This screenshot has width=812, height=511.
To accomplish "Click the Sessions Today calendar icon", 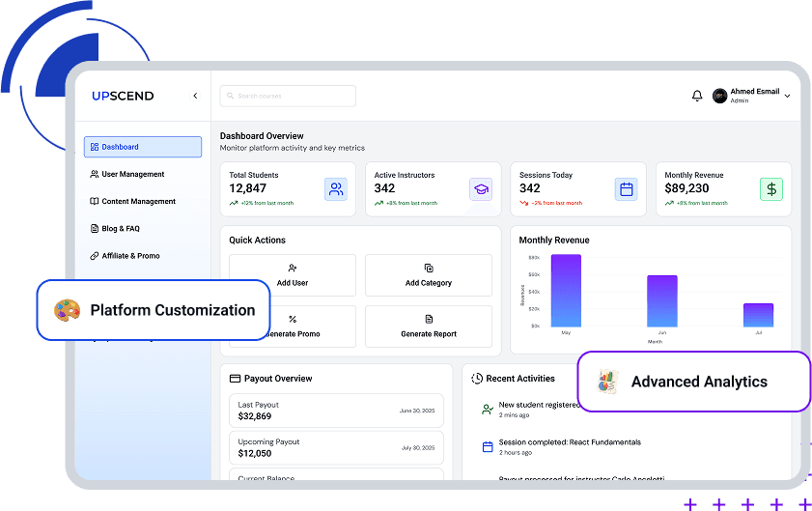I will point(626,189).
